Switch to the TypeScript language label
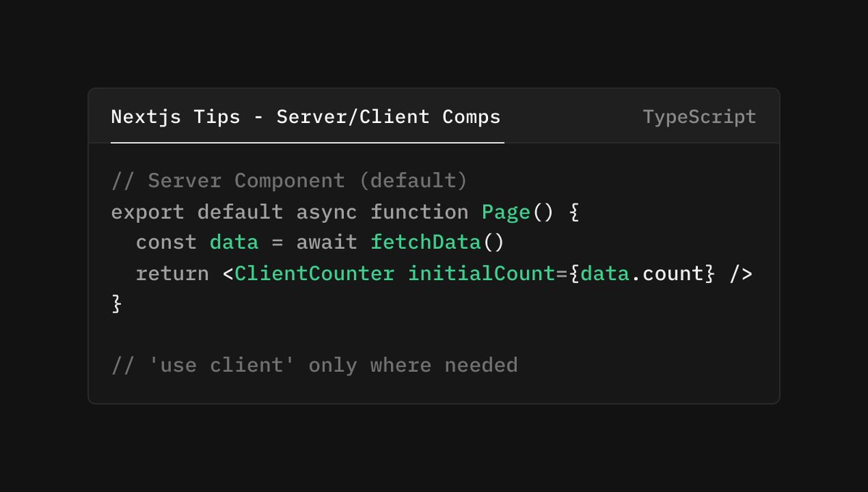 click(x=699, y=116)
